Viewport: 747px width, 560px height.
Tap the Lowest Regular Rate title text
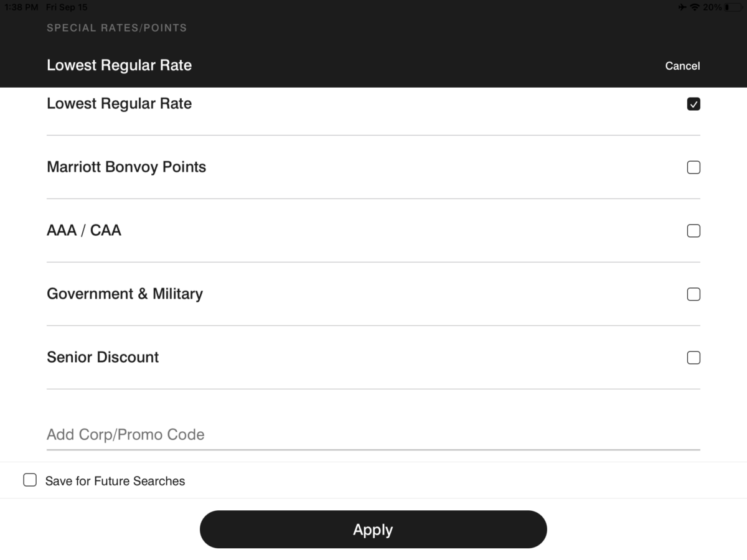119,65
